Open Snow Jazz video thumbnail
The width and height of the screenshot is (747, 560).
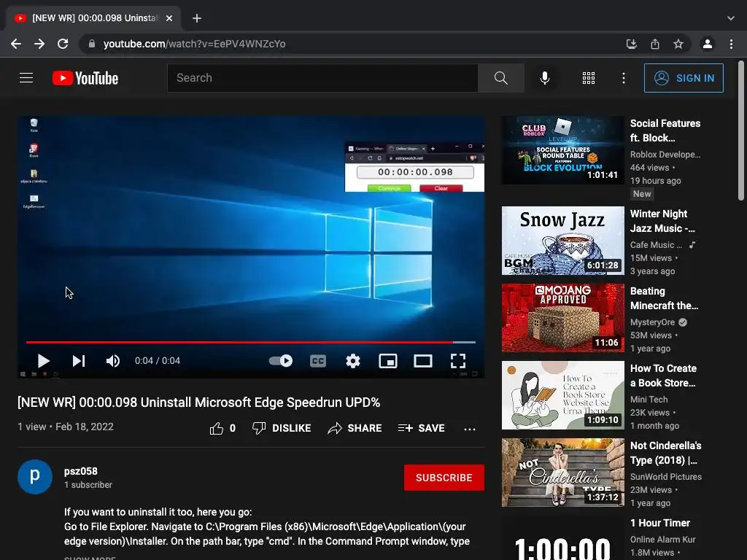click(562, 241)
